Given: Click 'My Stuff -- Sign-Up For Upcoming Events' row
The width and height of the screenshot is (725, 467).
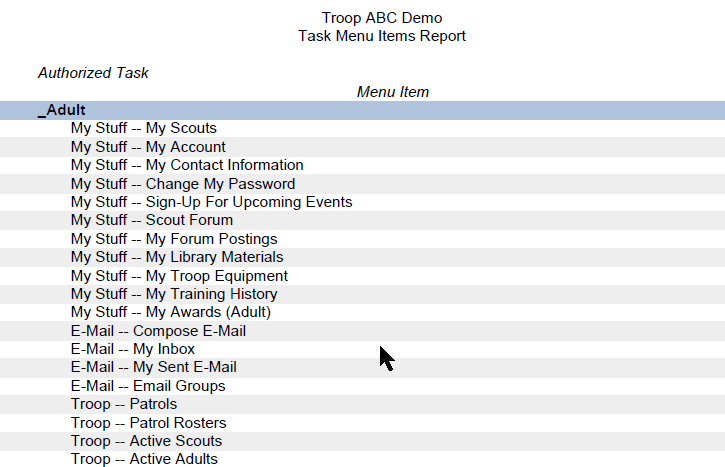Looking at the screenshot, I should (362, 202).
